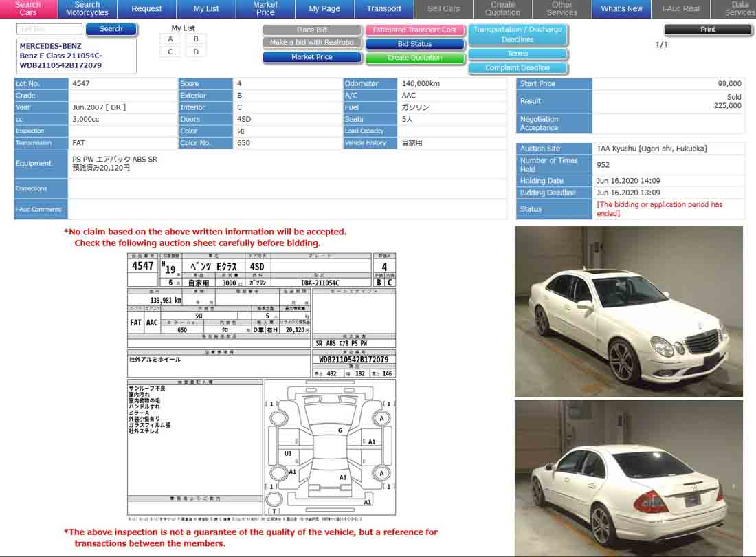Click the Number of Times Held 952

[x=603, y=165]
